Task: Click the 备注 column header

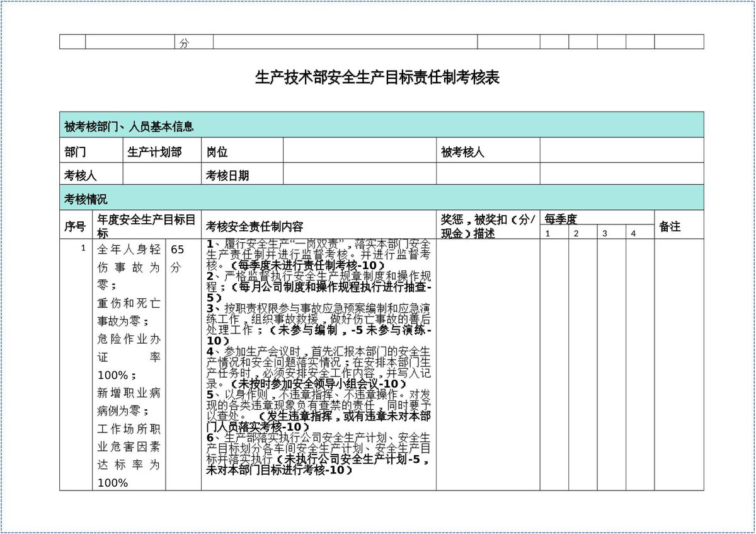Action: (x=679, y=225)
